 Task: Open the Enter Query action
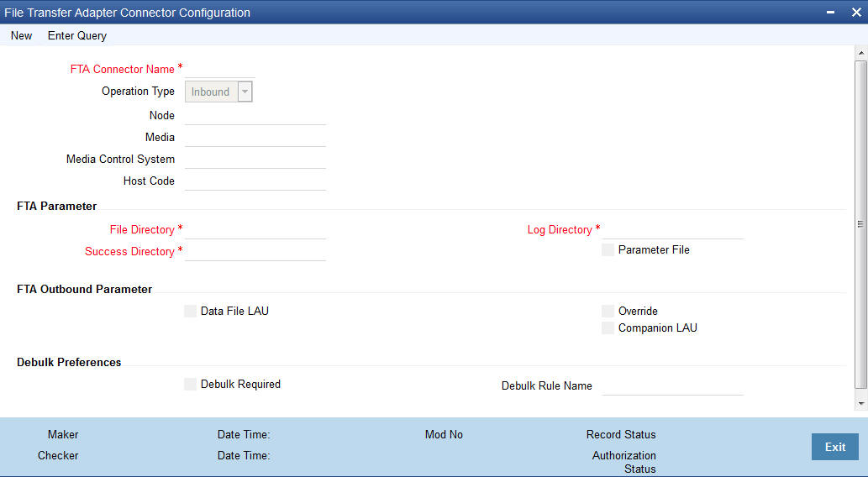77,35
